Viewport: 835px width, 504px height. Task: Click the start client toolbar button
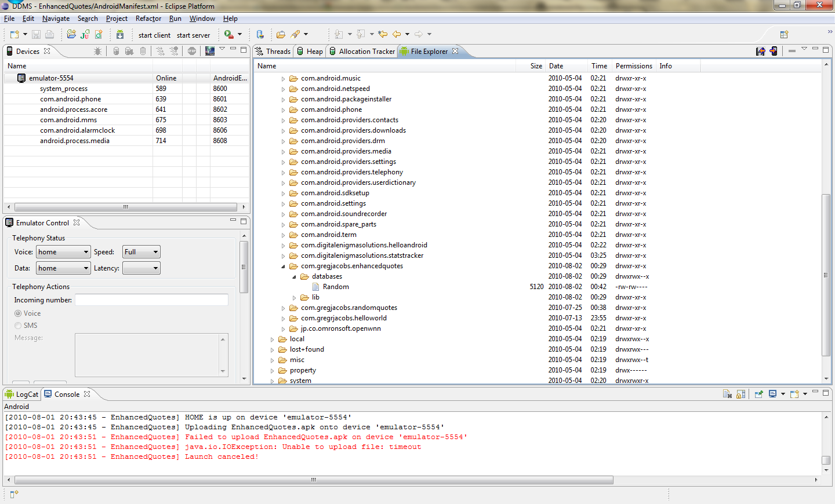pos(154,35)
